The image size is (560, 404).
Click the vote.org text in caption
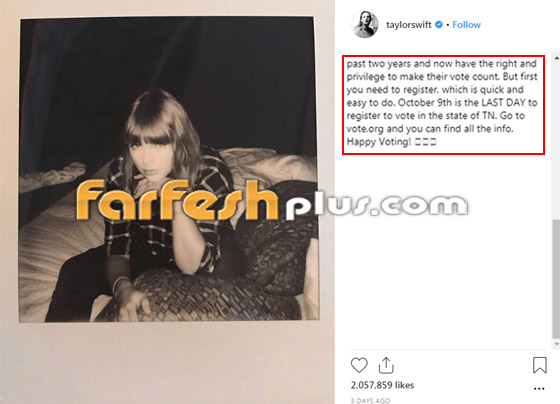365,129
